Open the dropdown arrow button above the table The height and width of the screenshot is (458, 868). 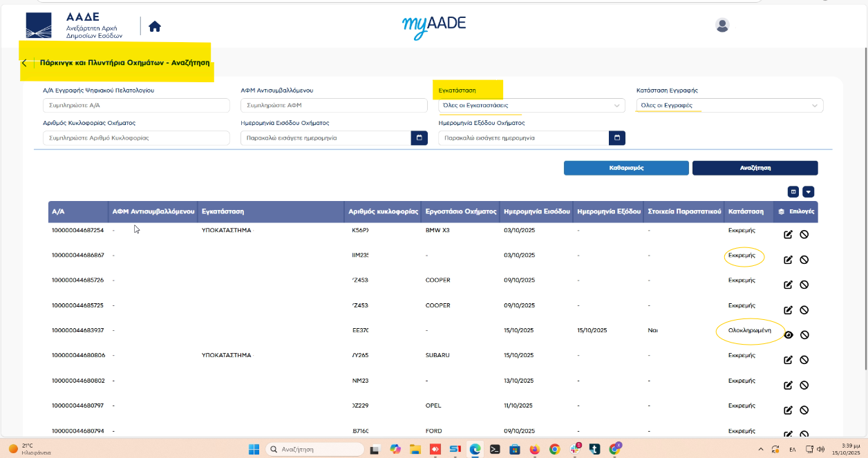tap(809, 191)
